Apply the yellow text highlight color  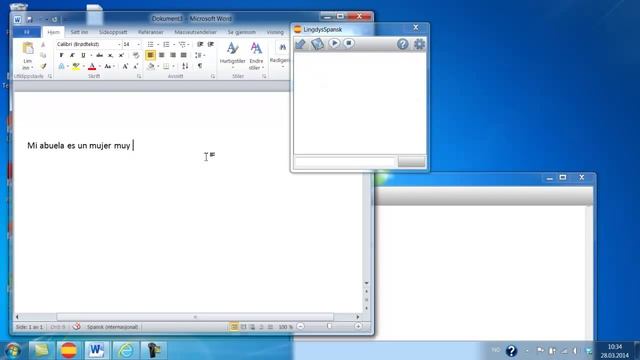(x=76, y=66)
